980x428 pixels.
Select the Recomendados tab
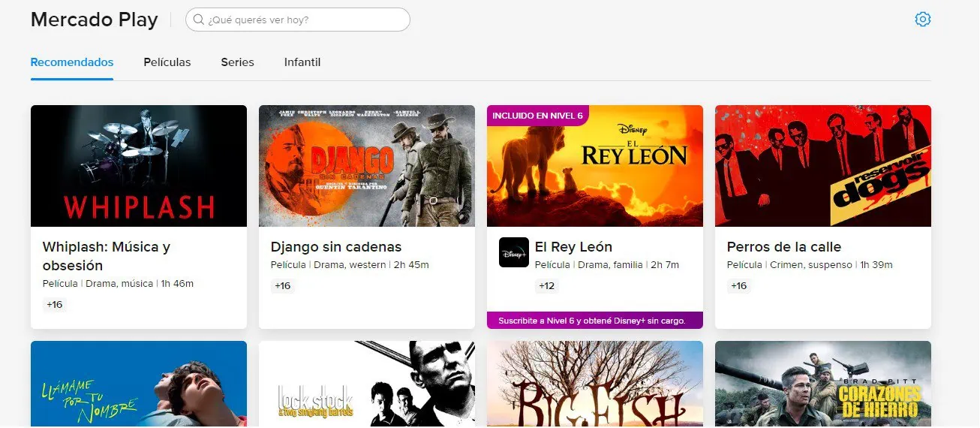point(72,62)
